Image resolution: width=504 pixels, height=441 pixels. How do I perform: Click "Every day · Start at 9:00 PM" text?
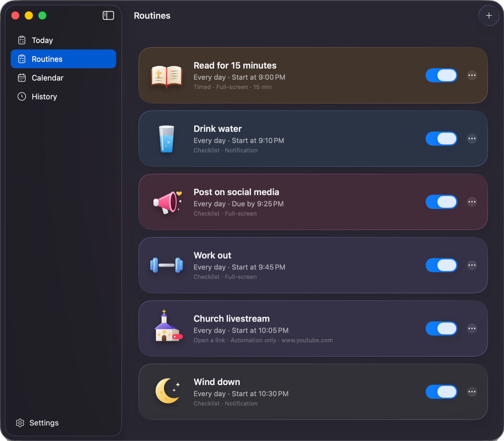pyautogui.click(x=239, y=77)
